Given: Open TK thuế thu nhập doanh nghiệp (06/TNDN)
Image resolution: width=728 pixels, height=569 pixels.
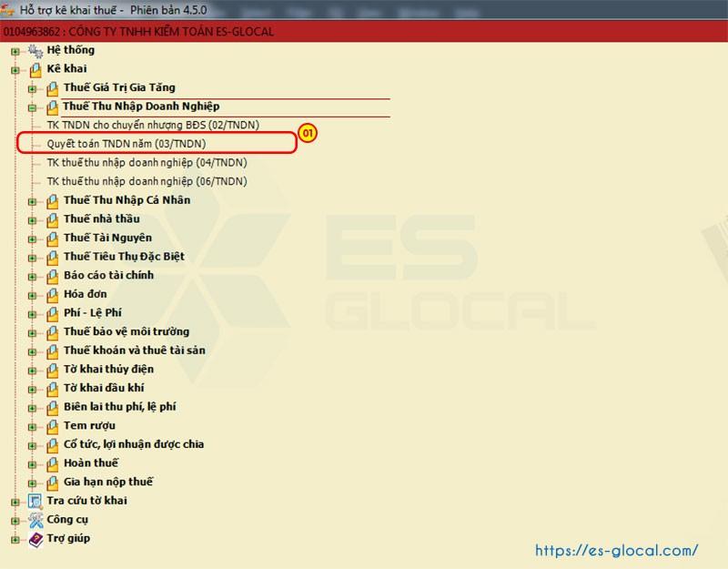Looking at the screenshot, I should tap(147, 181).
